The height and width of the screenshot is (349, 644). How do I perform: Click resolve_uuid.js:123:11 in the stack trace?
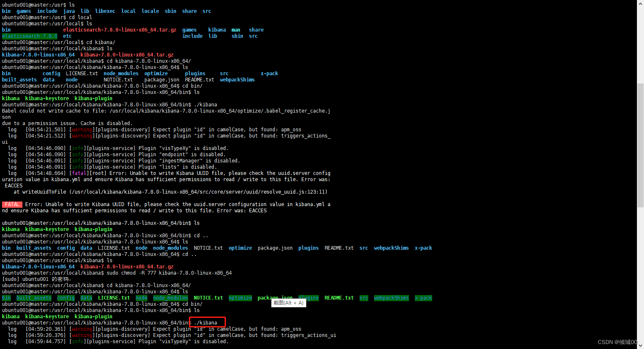click(x=291, y=192)
